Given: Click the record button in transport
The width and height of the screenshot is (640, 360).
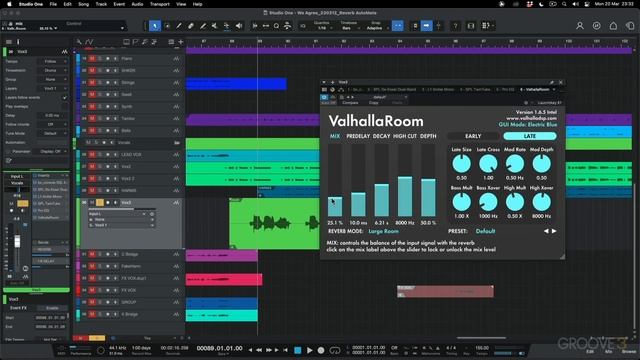Looking at the screenshot, I should coord(321,350).
